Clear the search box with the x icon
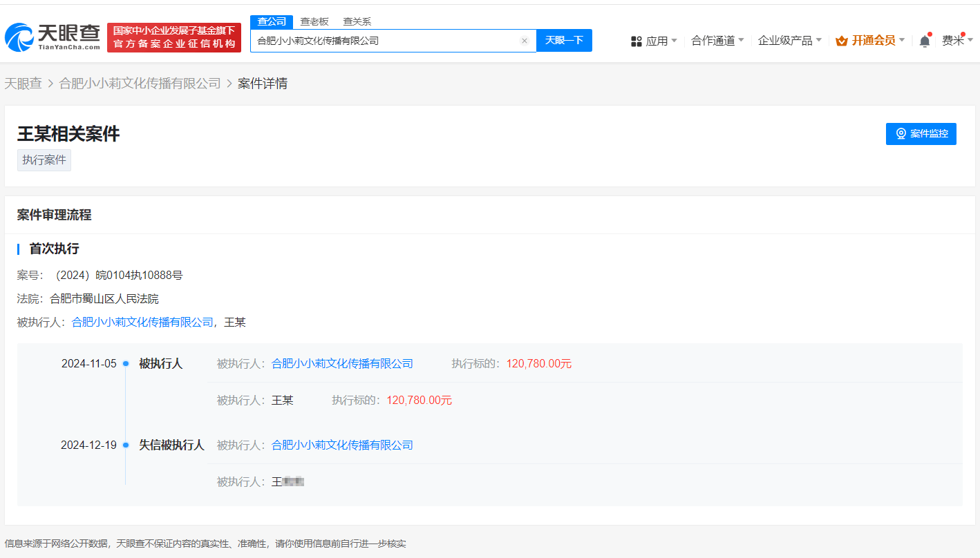The width and height of the screenshot is (980, 558). 525,41
